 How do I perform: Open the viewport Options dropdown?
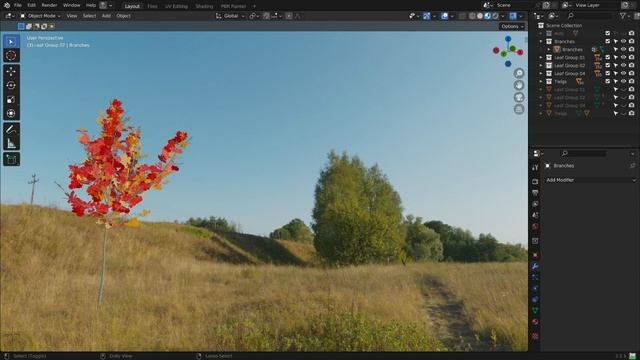pos(512,26)
